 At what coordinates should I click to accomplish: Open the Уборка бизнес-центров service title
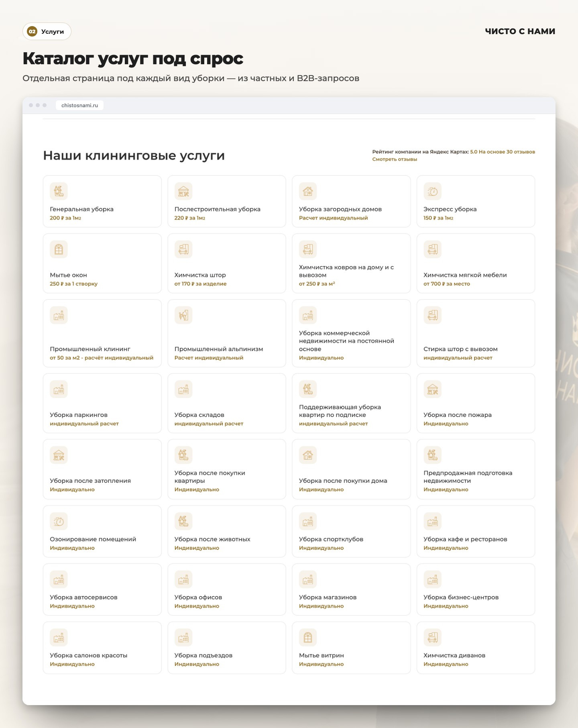coord(461,597)
